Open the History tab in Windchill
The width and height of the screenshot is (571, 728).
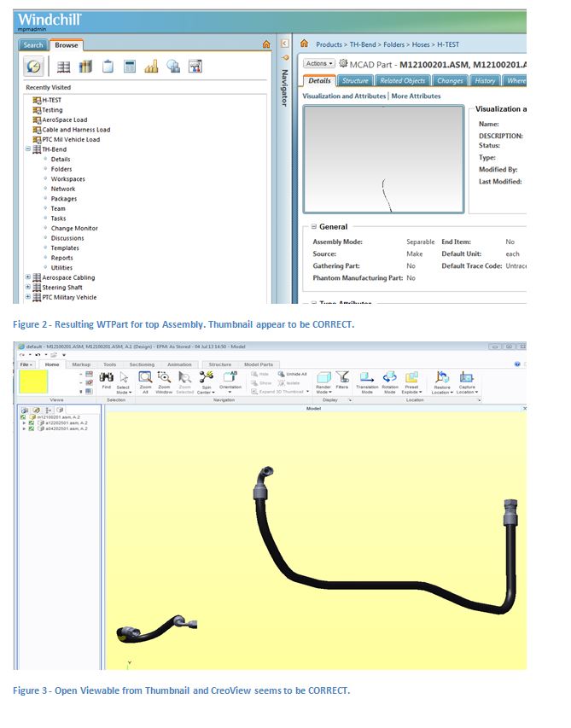click(485, 81)
